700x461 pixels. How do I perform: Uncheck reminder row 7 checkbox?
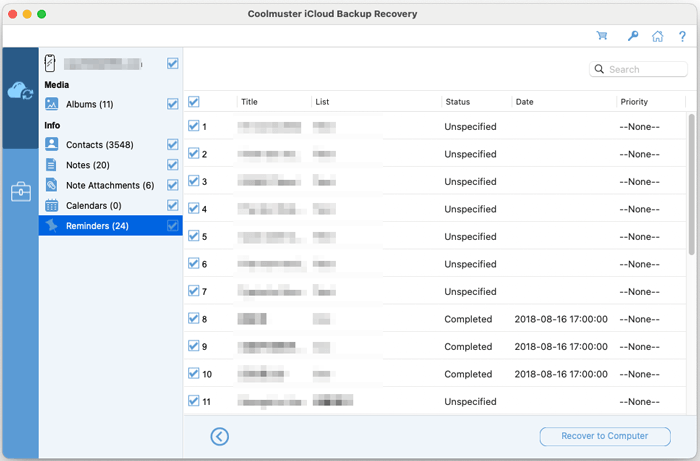click(193, 291)
